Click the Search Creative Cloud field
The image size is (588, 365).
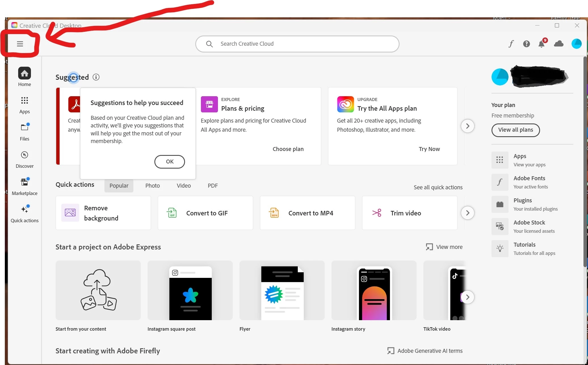pos(297,44)
